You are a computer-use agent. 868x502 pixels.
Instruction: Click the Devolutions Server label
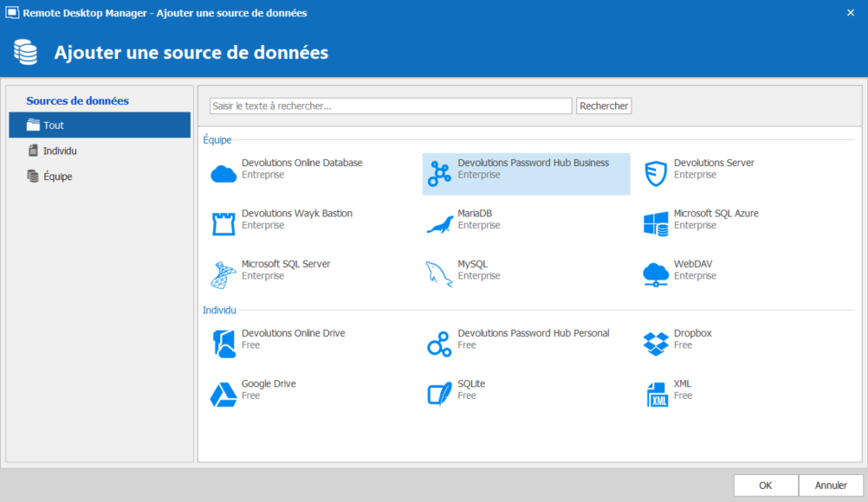(x=714, y=163)
